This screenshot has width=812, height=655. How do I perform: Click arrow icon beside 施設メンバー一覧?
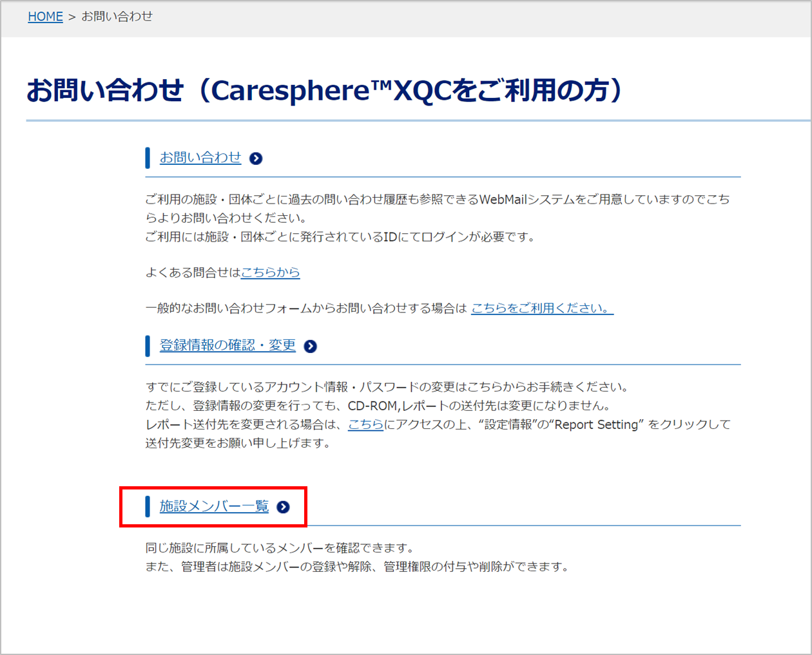point(283,508)
